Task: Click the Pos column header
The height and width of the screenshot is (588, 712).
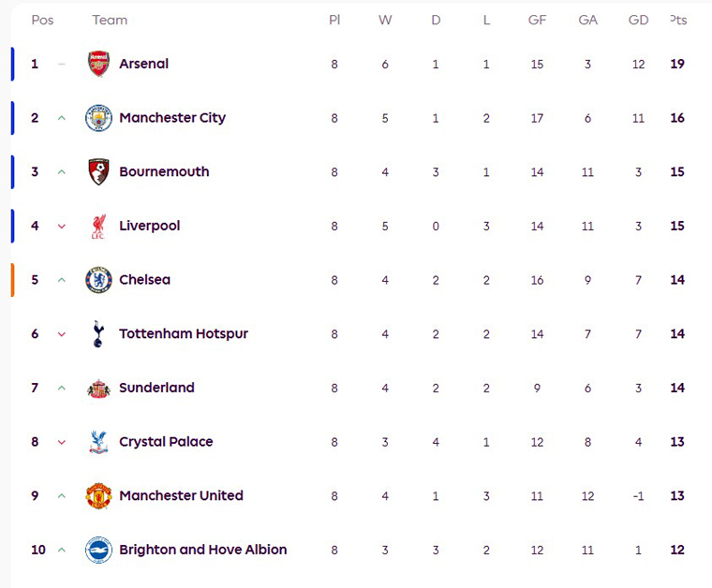Action: click(x=42, y=20)
